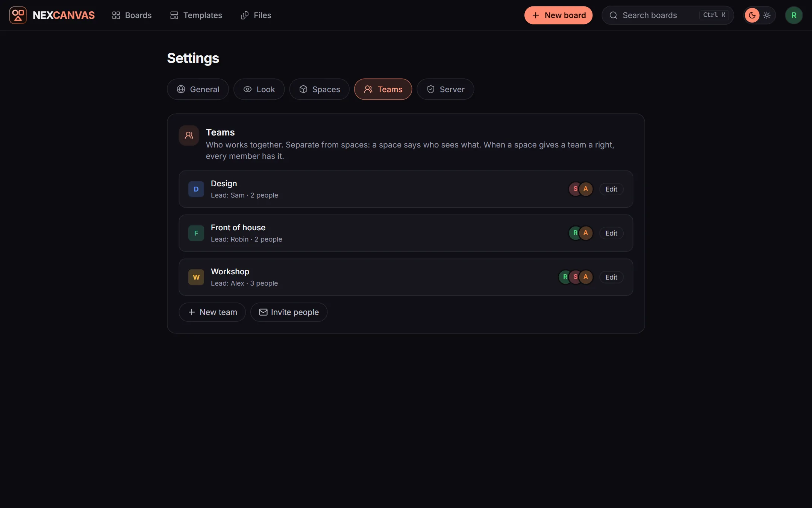Click the Design team D badge
Viewport: 812px width, 508px height.
[196, 189]
